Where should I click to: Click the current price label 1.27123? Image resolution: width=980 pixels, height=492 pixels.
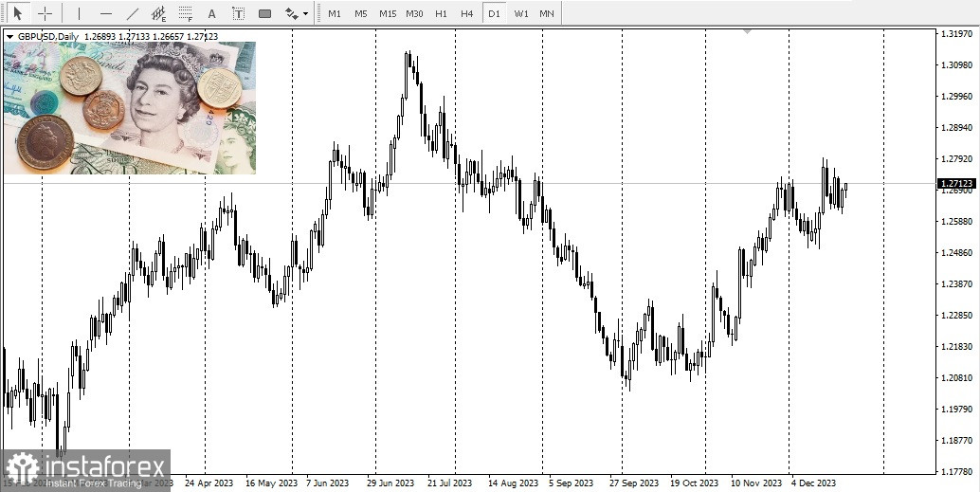(956, 183)
